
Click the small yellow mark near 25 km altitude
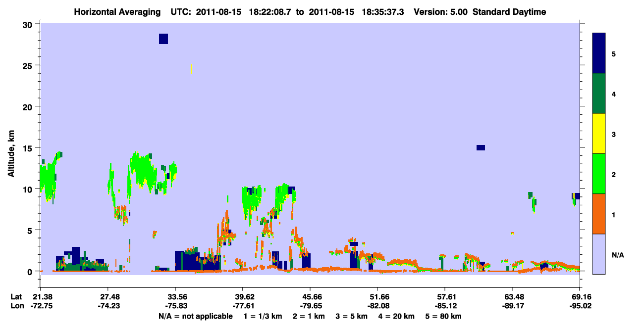pyautogui.click(x=191, y=69)
